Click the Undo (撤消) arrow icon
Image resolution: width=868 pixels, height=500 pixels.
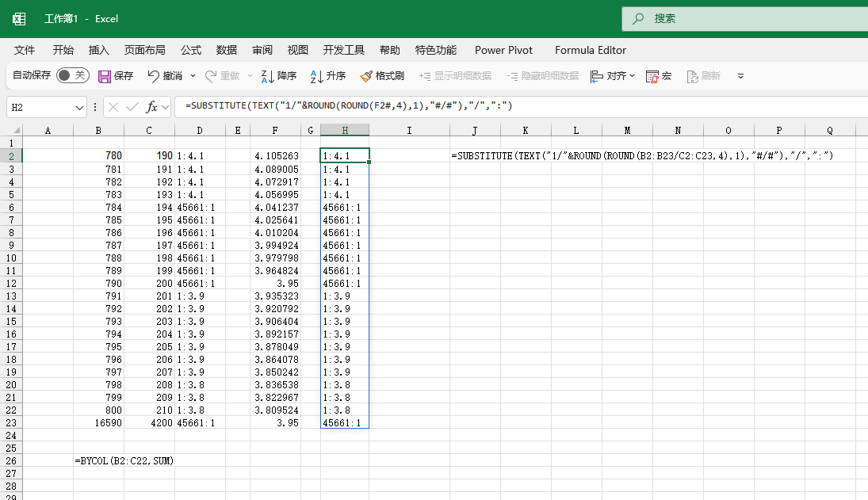pos(153,76)
